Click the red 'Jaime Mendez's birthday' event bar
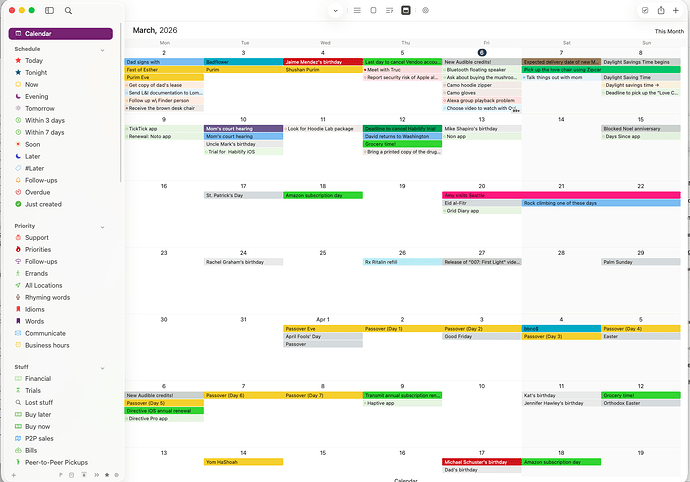This screenshot has width=690, height=482. (322, 61)
